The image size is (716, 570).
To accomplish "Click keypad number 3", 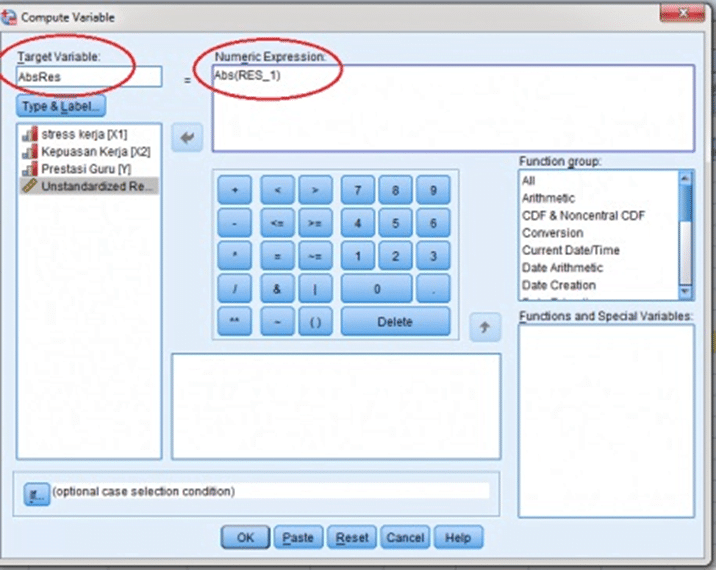I will [x=433, y=256].
